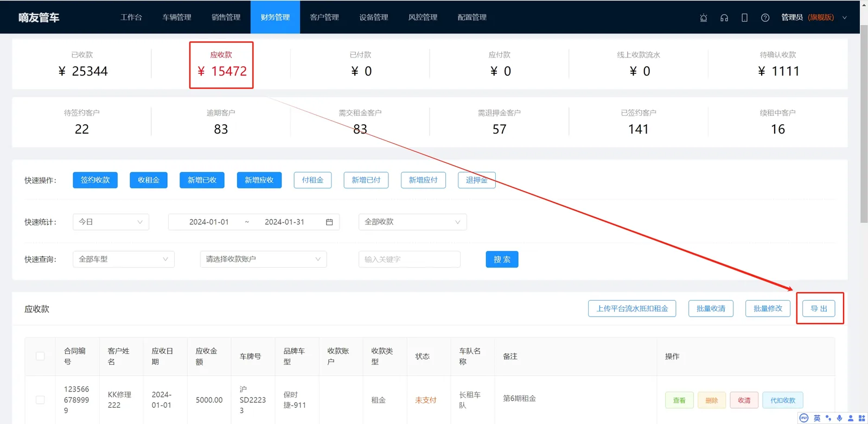This screenshot has height=424, width=868.
Task: Toggle the input punctuation mode icon
Action: (x=828, y=418)
